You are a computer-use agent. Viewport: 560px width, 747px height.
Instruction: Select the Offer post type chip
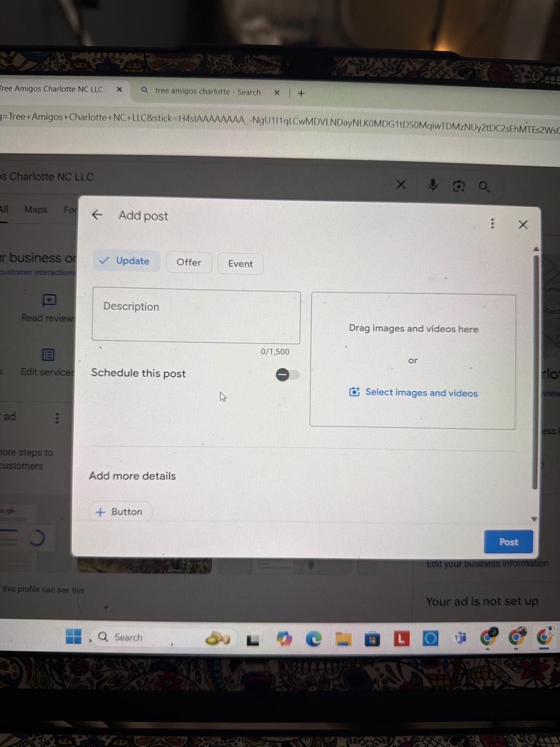tap(189, 263)
